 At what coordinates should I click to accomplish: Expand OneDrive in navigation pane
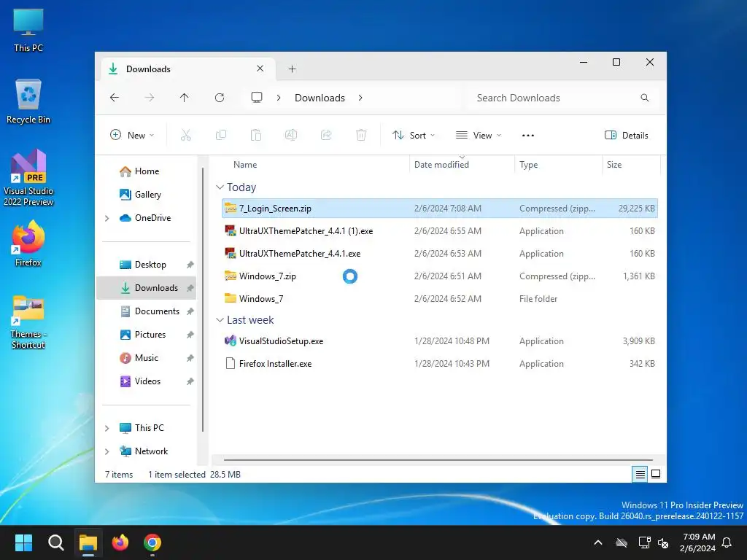click(107, 218)
